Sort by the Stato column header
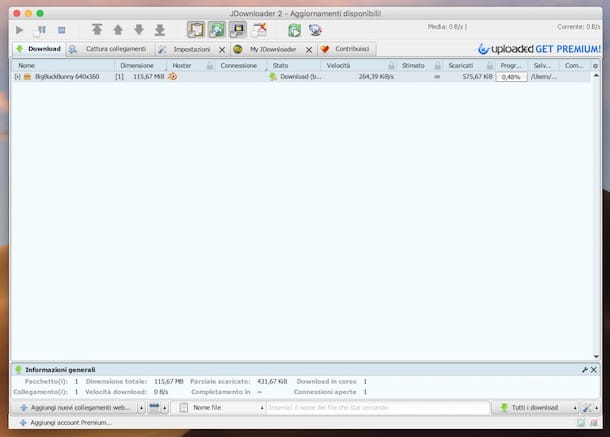This screenshot has height=437, width=610. tap(293, 65)
